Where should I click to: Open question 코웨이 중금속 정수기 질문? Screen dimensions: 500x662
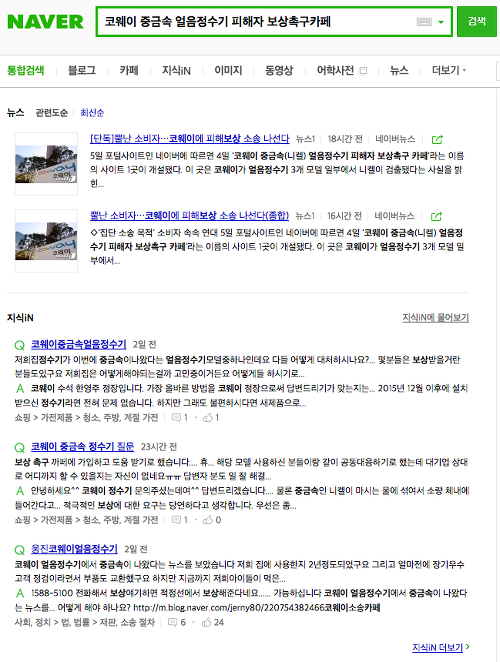82,447
